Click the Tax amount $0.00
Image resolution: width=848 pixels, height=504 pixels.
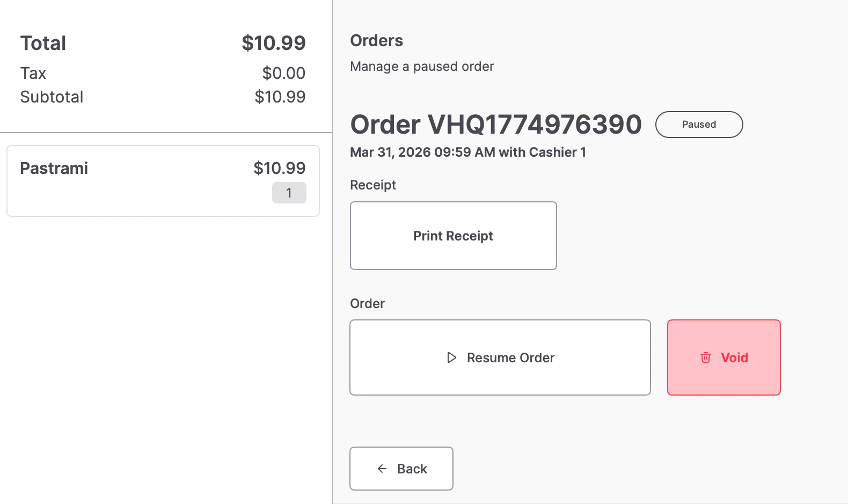[x=283, y=73]
